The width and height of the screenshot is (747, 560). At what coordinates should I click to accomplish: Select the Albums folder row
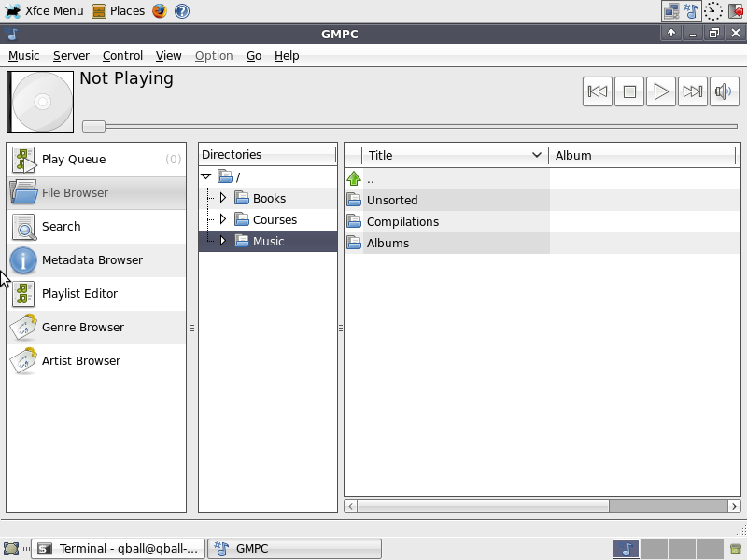tap(543, 243)
